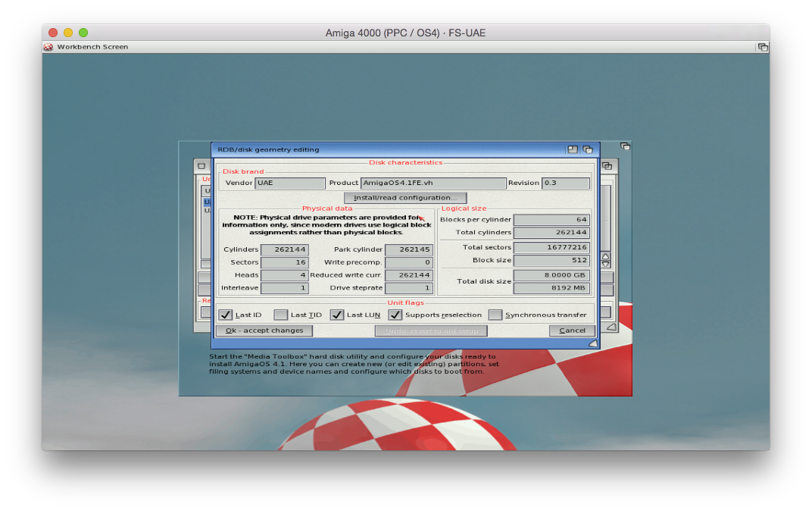Screen dimensions: 812x511
Task: Click depth gadget of the background installer window
Action: tap(625, 146)
